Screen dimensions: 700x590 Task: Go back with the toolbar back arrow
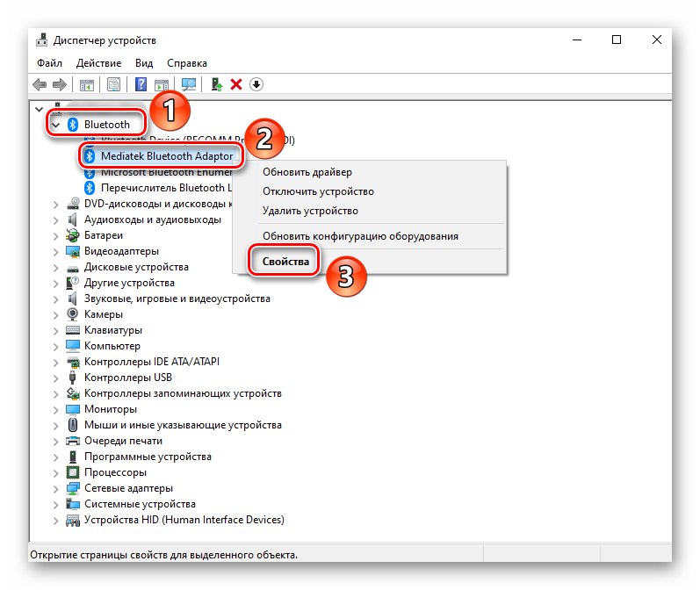click(x=40, y=84)
